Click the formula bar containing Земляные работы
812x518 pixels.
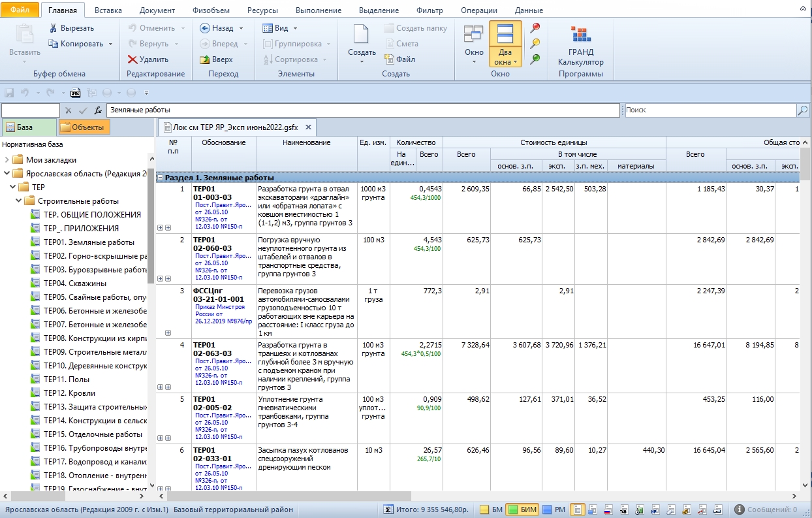tap(362, 110)
